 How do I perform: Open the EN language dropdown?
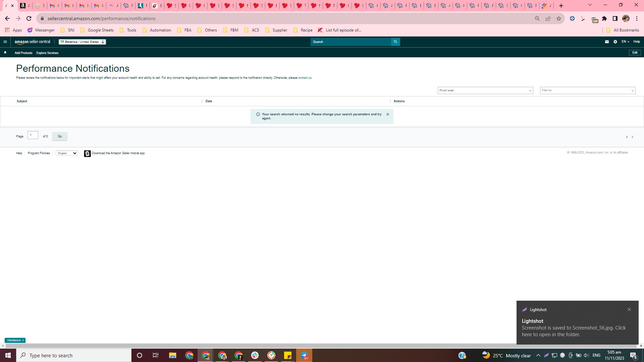pyautogui.click(x=625, y=42)
